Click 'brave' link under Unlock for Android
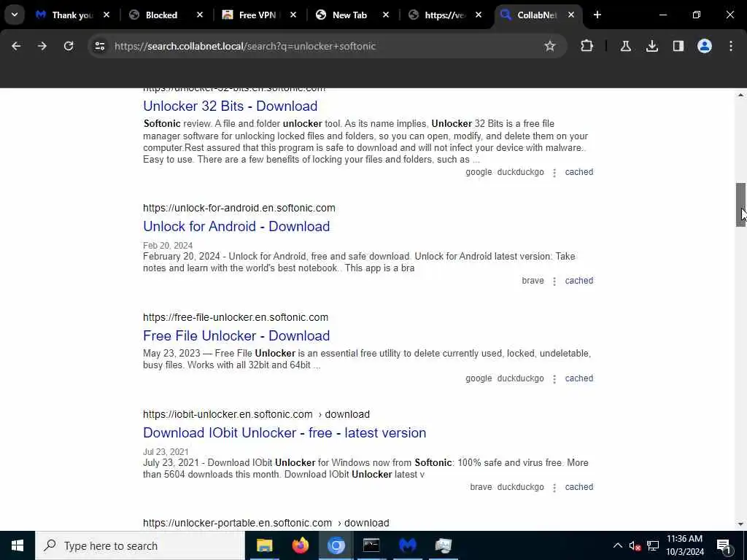747x560 pixels. click(533, 281)
